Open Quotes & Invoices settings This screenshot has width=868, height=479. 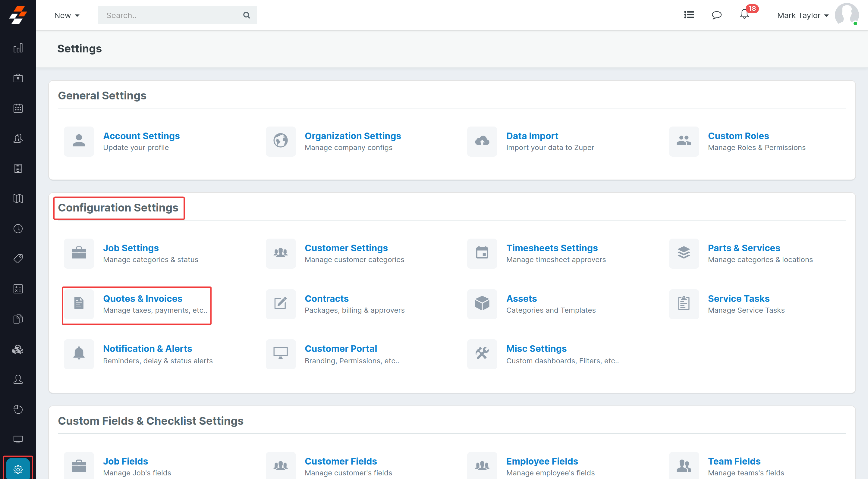click(143, 299)
